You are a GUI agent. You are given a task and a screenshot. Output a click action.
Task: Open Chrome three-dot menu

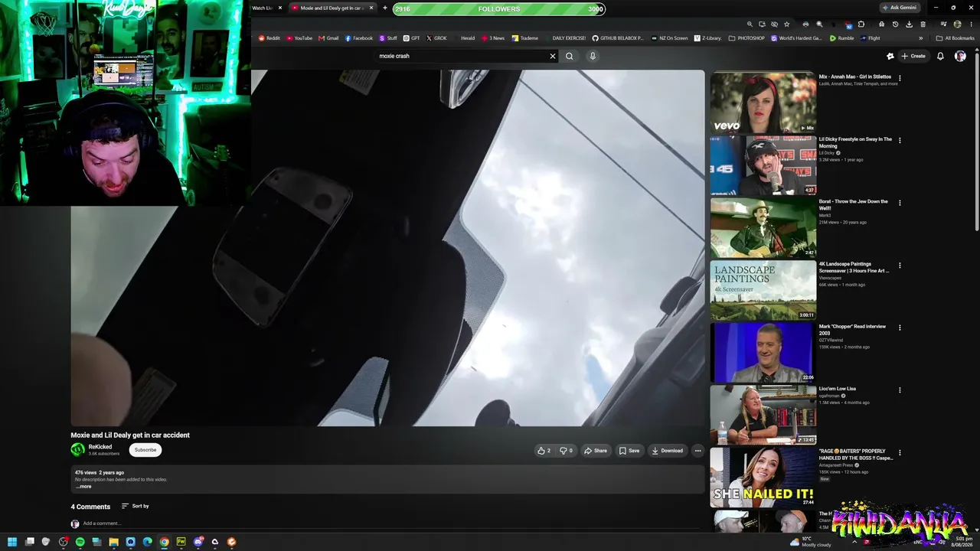point(970,24)
